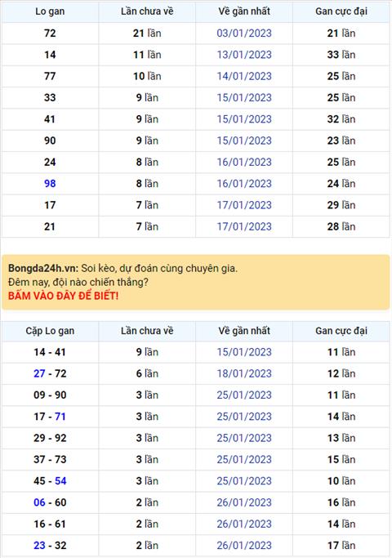This screenshot has height=558, width=392.
Task: Open date 13/01/2023 in row 14
Action: [244, 55]
